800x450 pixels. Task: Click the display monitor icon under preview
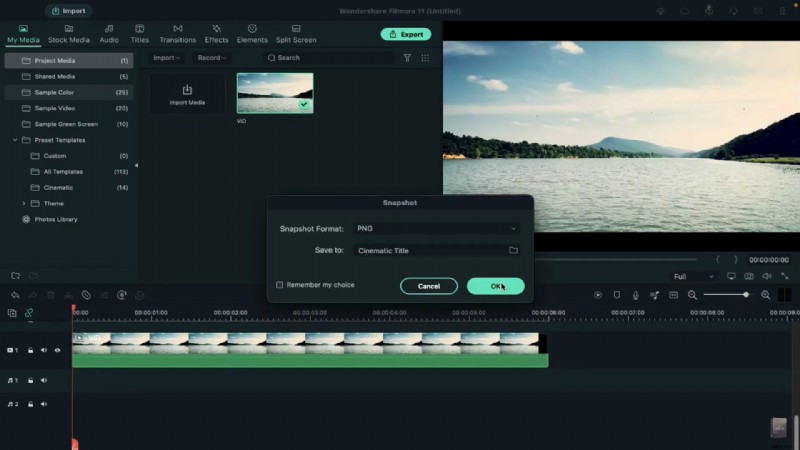point(731,276)
